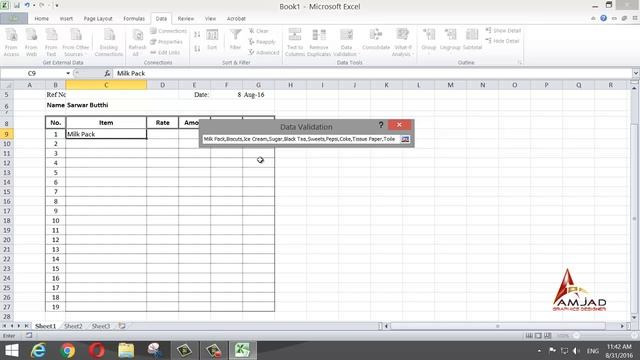Open Existing Connections
The image size is (640, 360).
click(109, 42)
